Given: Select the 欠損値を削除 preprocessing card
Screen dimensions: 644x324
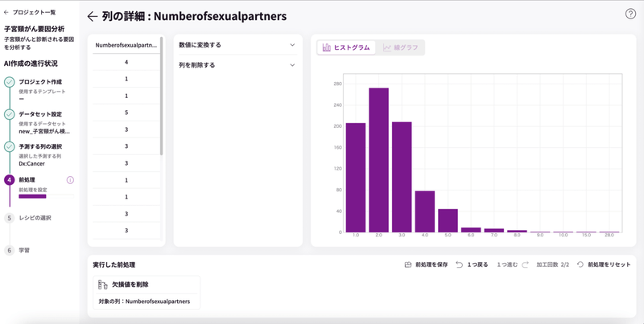Looking at the screenshot, I should (147, 293).
